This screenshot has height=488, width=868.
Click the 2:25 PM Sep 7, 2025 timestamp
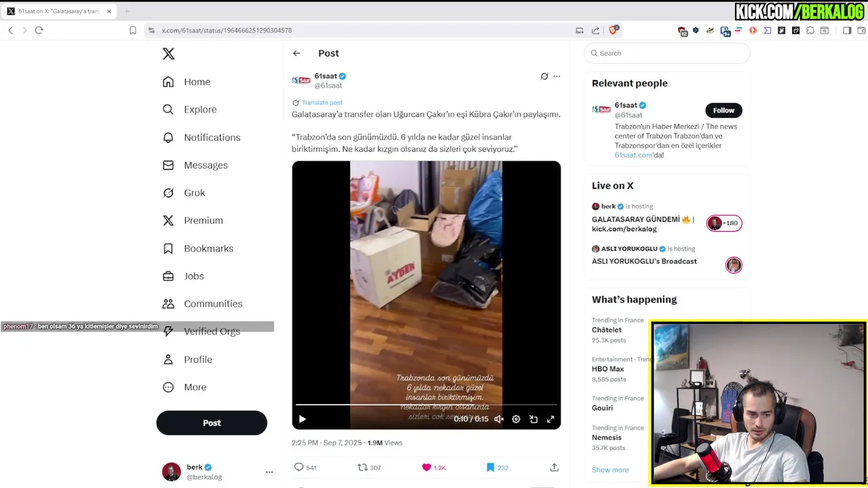click(x=327, y=443)
